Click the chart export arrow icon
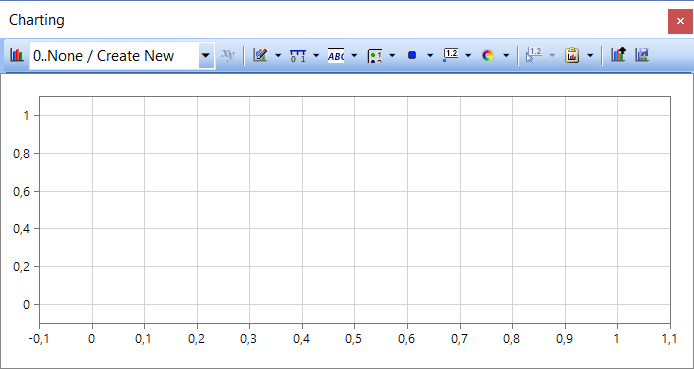Screen dimensions: 694x369 [x=618, y=55]
